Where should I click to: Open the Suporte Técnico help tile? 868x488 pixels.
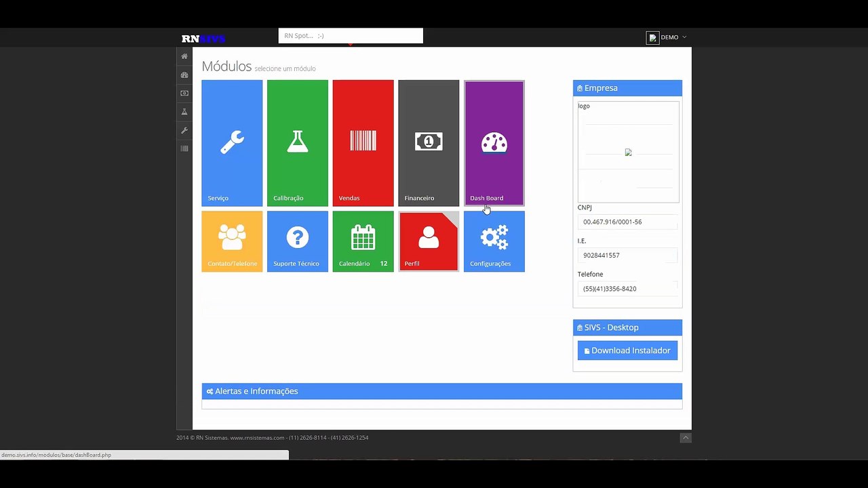pos(298,241)
